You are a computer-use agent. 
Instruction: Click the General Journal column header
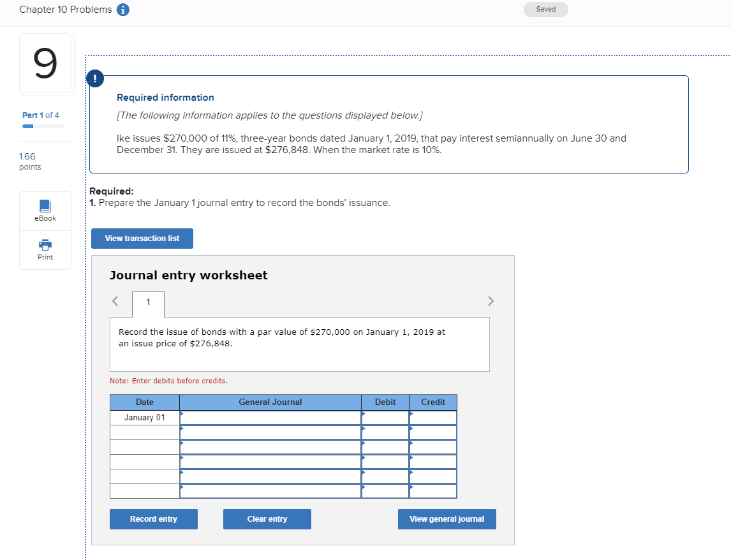270,402
